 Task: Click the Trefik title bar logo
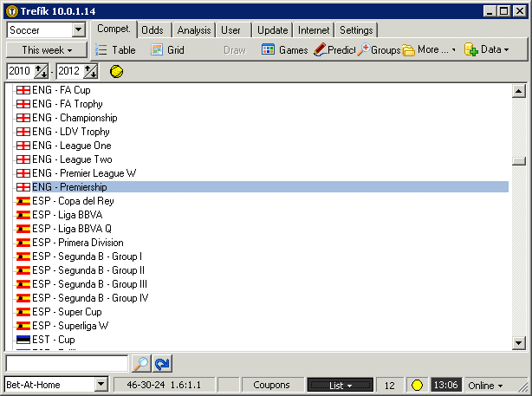pos(12,11)
